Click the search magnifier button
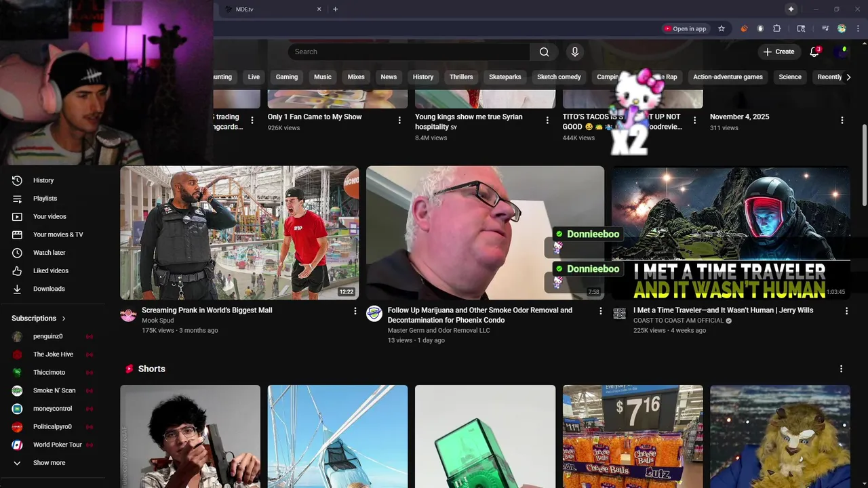 click(544, 52)
